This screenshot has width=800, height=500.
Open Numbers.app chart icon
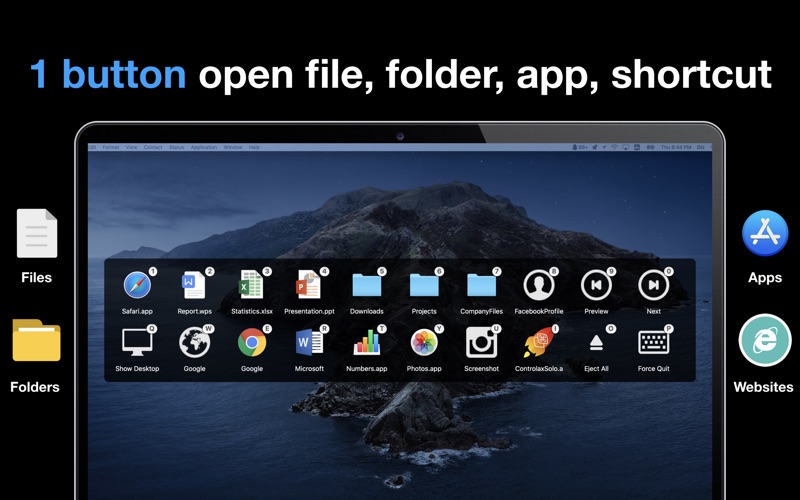pyautogui.click(x=366, y=342)
